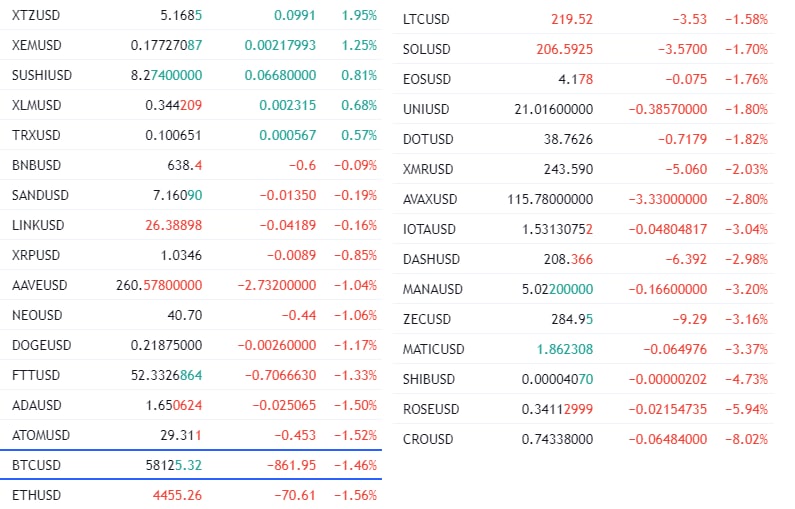Image resolution: width=795 pixels, height=509 pixels.
Task: Click XTZUSD percent change 1.95%
Action: (359, 15)
